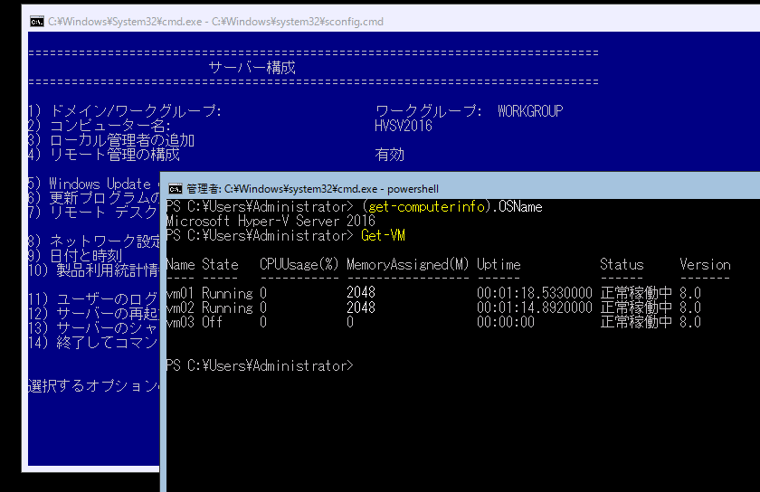Click the Running state of vm02
This screenshot has height=492, width=760.
tap(227, 307)
